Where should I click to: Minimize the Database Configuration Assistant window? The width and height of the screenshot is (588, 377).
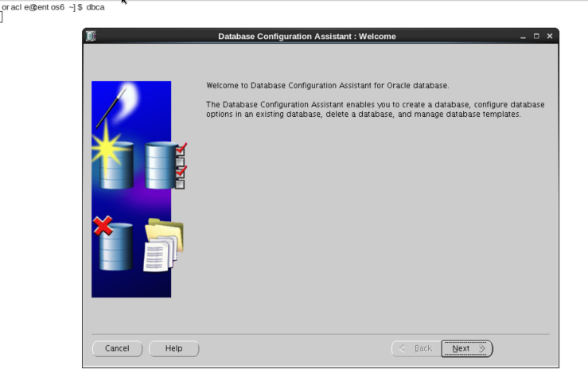coord(523,37)
